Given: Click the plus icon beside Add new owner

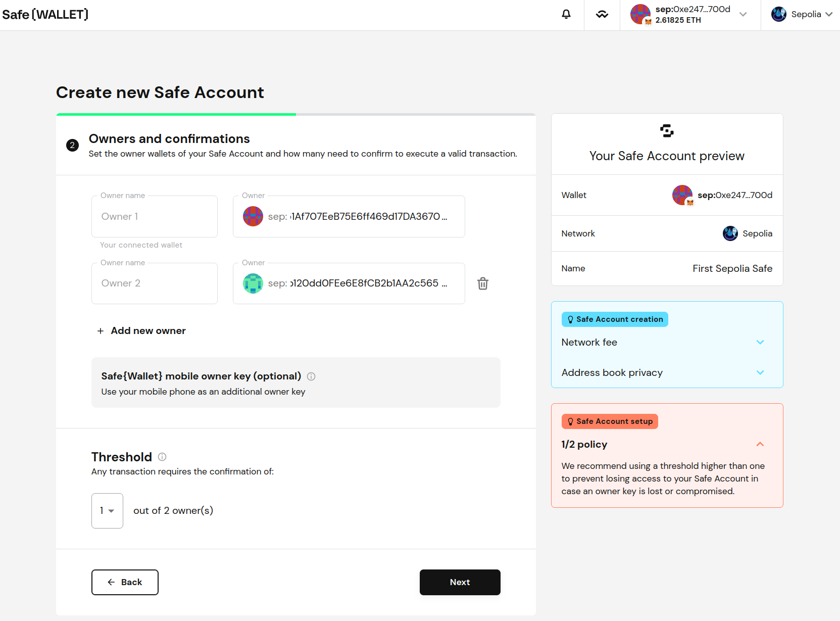Looking at the screenshot, I should [x=101, y=330].
